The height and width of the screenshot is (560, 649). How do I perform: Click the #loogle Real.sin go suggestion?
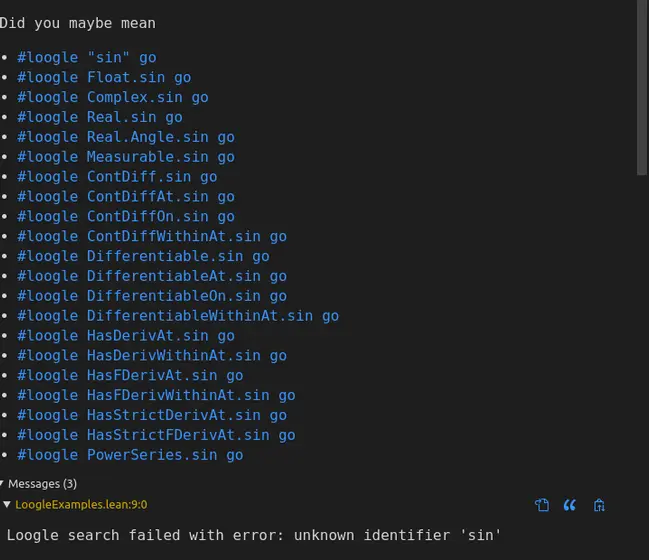(100, 117)
